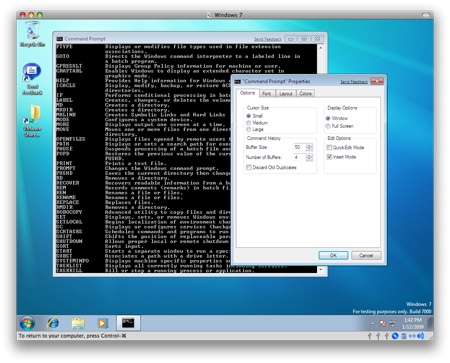The height and width of the screenshot is (363, 450).
Task: Open the Recycle Bin desktop icon
Action: click(32, 34)
